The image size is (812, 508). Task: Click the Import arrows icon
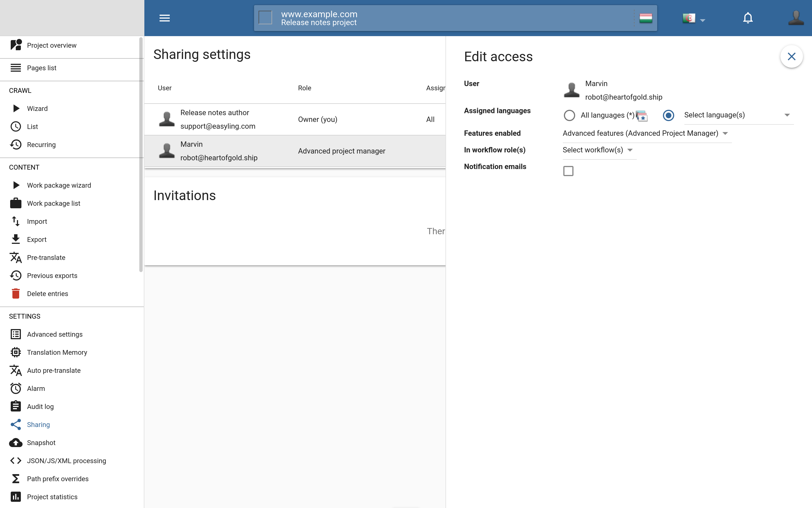[x=16, y=222]
